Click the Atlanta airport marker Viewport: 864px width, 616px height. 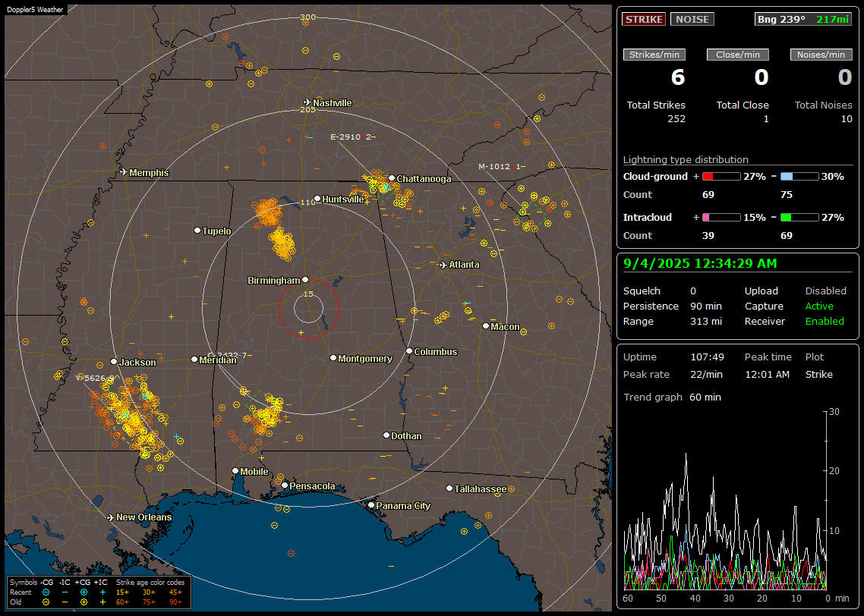pyautogui.click(x=443, y=265)
